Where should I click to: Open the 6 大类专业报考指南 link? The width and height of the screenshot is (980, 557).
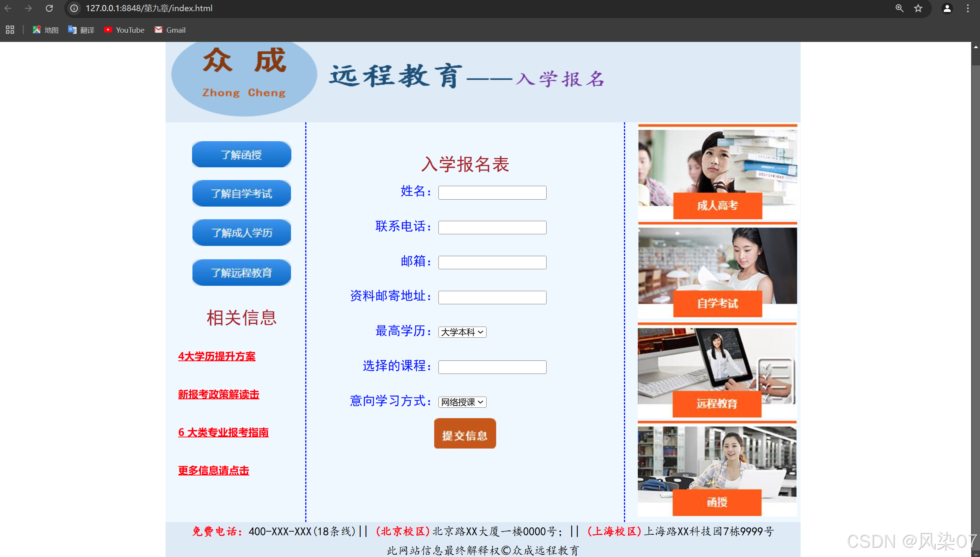(223, 432)
